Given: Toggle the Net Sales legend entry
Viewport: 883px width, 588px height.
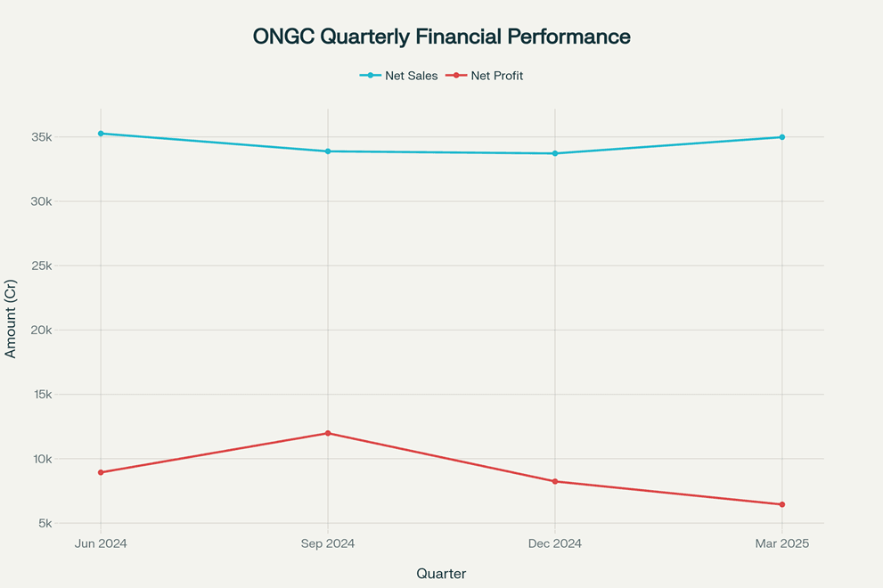Looking at the screenshot, I should point(399,76).
